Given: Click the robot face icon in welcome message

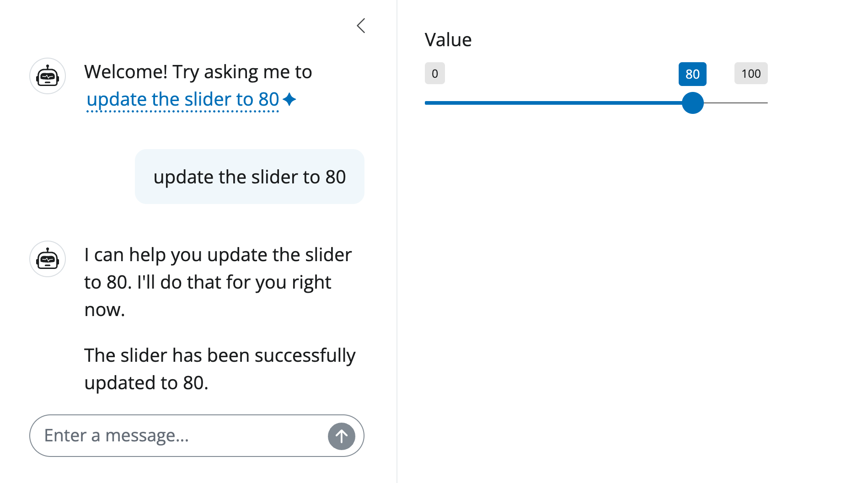Looking at the screenshot, I should (47, 76).
